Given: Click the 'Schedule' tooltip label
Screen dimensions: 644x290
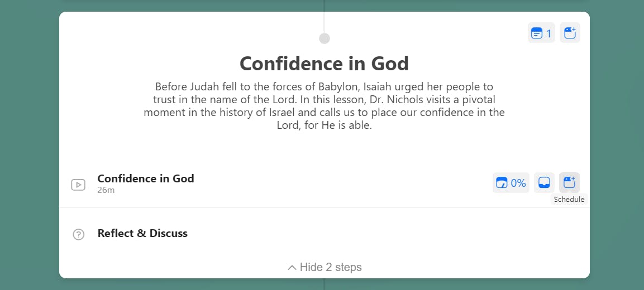Looking at the screenshot, I should click(x=569, y=199).
